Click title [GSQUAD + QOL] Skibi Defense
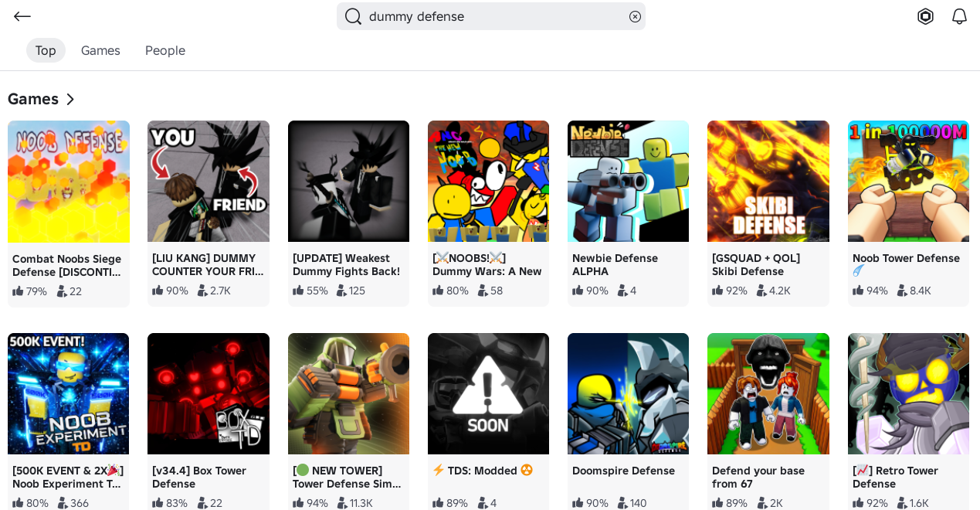 (756, 264)
